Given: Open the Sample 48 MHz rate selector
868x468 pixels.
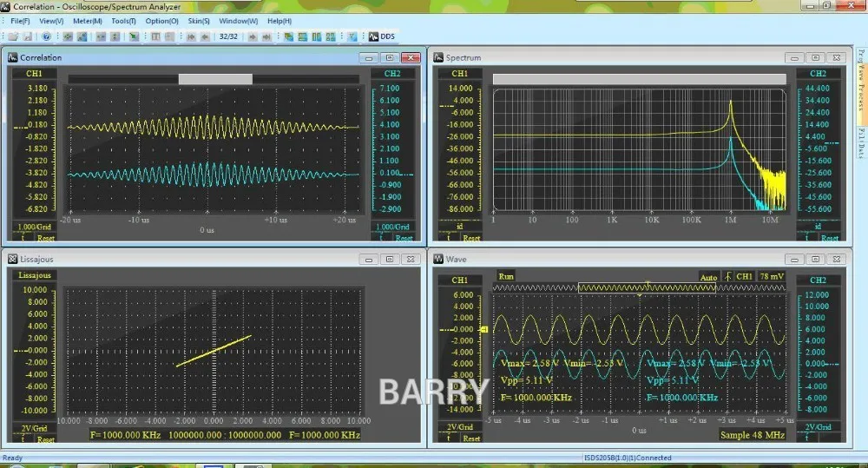Looking at the screenshot, I should pos(752,435).
